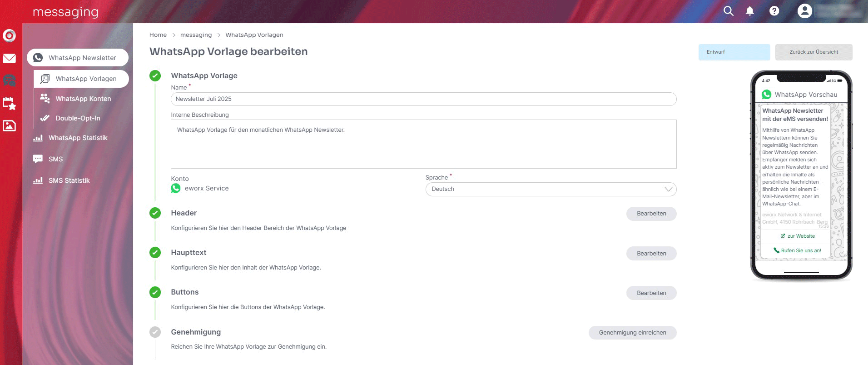This screenshot has width=868, height=365.
Task: Click green checkmark next to Header step
Action: [x=155, y=213]
